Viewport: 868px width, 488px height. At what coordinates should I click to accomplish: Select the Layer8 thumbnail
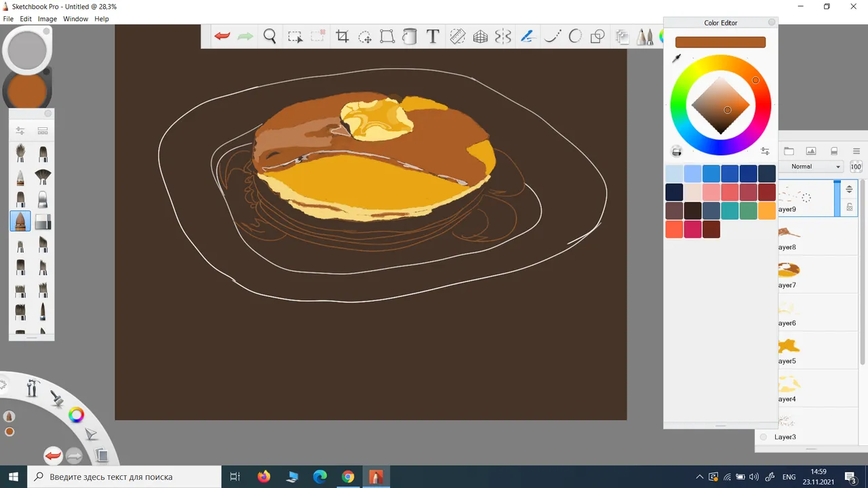(789, 232)
